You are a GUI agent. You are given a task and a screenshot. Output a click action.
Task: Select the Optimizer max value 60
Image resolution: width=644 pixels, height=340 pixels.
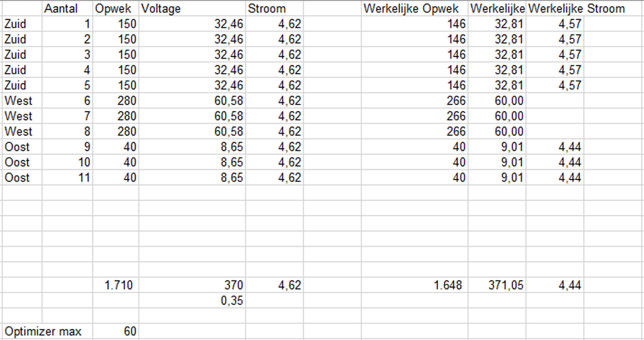pos(116,331)
